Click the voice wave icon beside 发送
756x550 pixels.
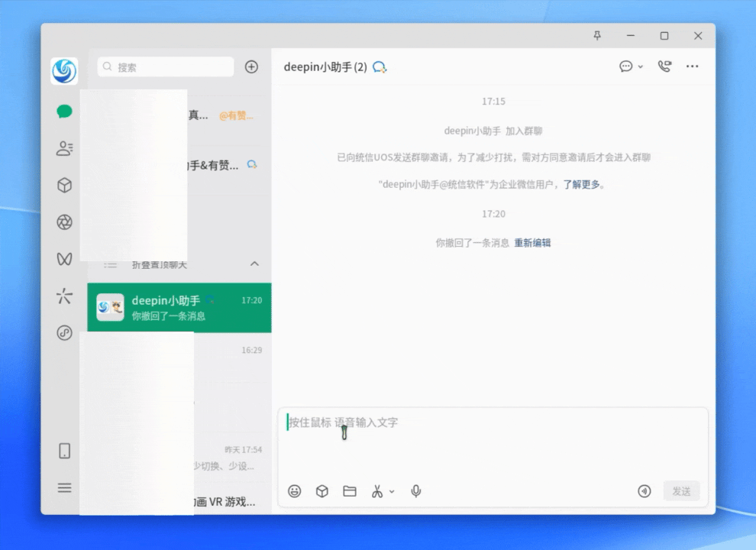click(x=645, y=491)
